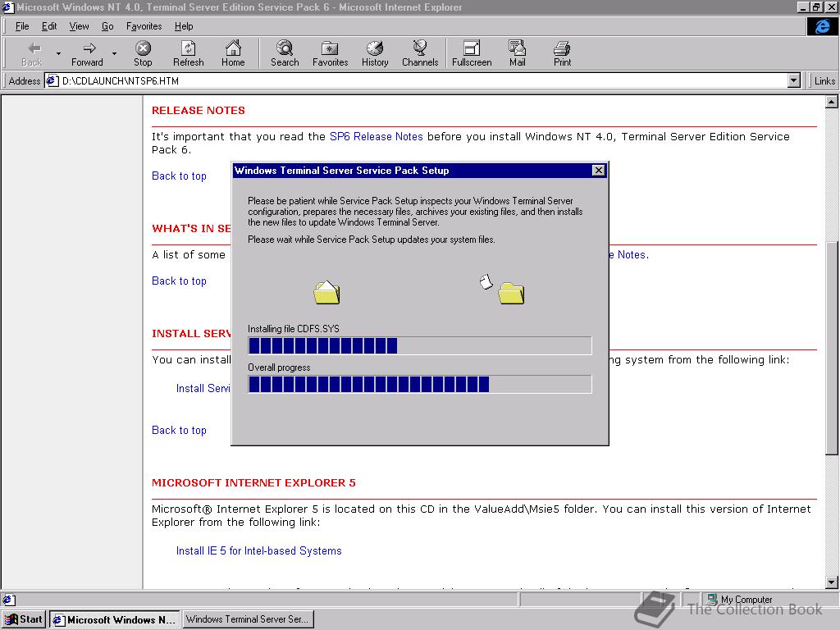This screenshot has height=630, width=840.
Task: Switch to Fullscreen view icon
Action: coord(472,48)
